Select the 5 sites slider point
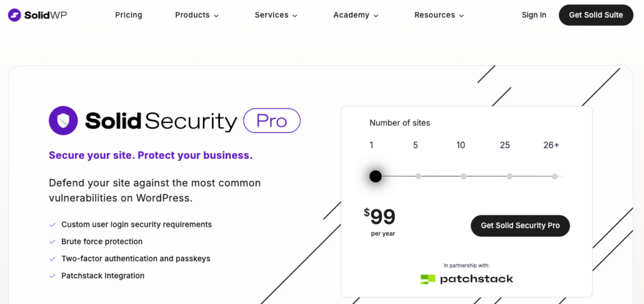Viewport: 644px width, 304px height. [418, 176]
